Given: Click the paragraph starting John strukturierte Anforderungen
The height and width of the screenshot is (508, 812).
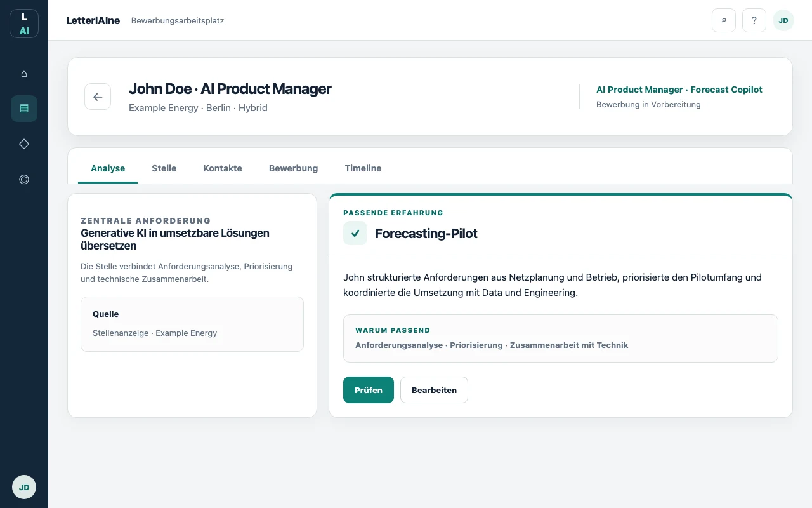Looking at the screenshot, I should (553, 285).
